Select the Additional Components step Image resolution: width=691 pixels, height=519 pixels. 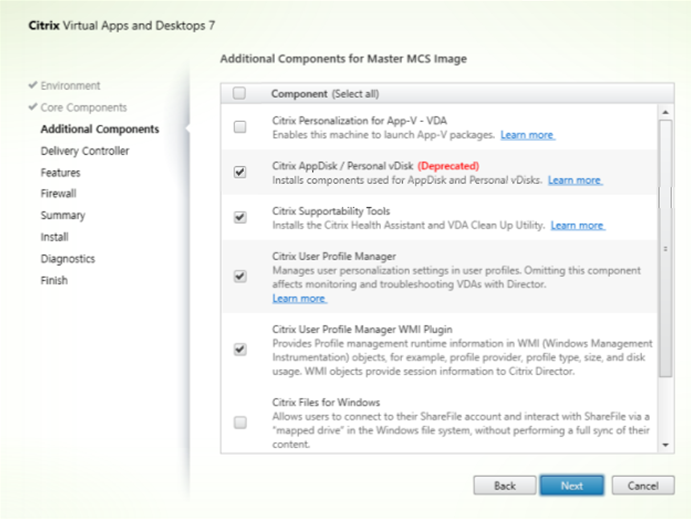coord(100,129)
